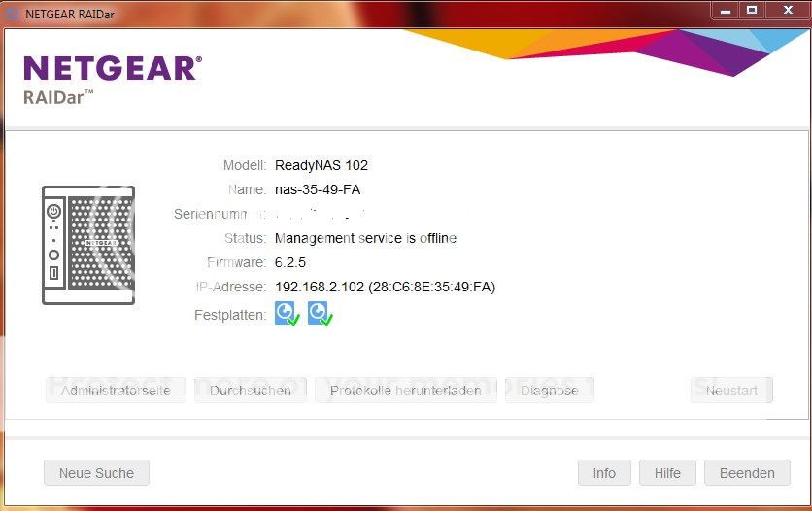
Task: Start a Neue Suche
Action: 96,473
